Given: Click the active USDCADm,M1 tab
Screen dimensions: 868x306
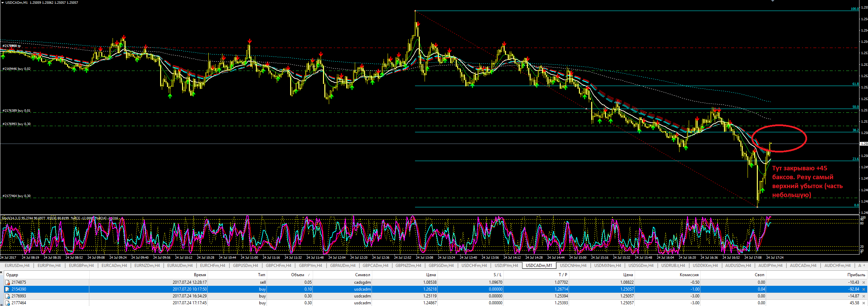Looking at the screenshot, I should 539,266.
